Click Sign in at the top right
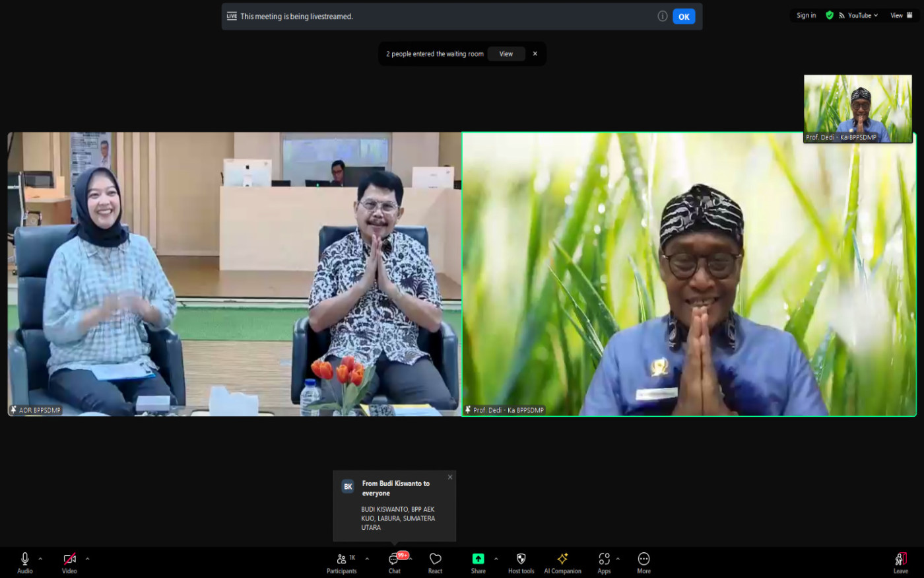The height and width of the screenshot is (578, 924). (806, 15)
